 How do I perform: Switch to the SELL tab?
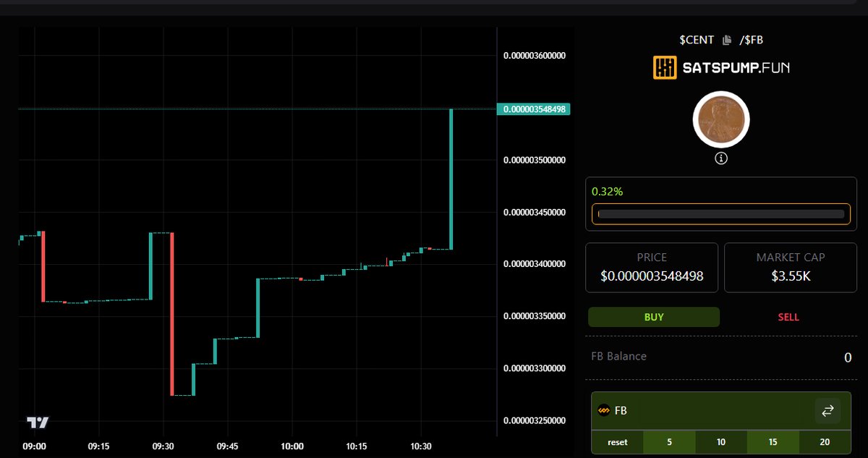coord(788,317)
